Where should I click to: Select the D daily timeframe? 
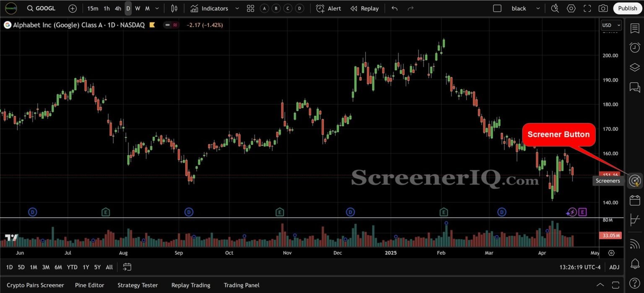128,8
